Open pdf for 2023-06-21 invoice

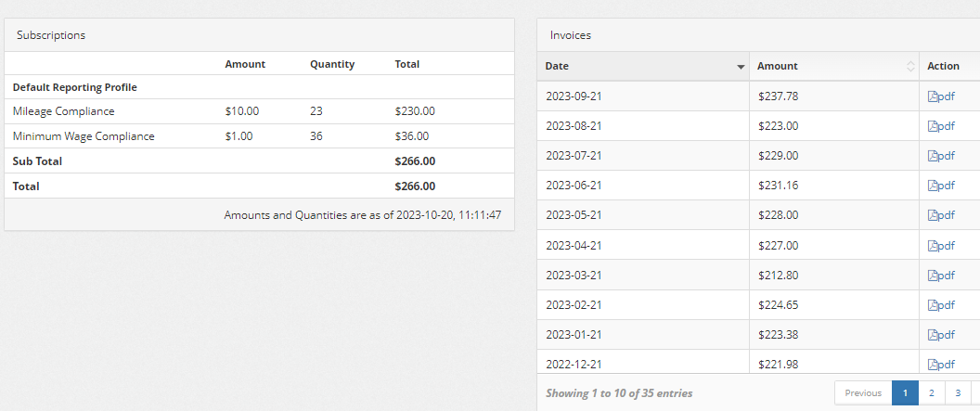tap(941, 186)
